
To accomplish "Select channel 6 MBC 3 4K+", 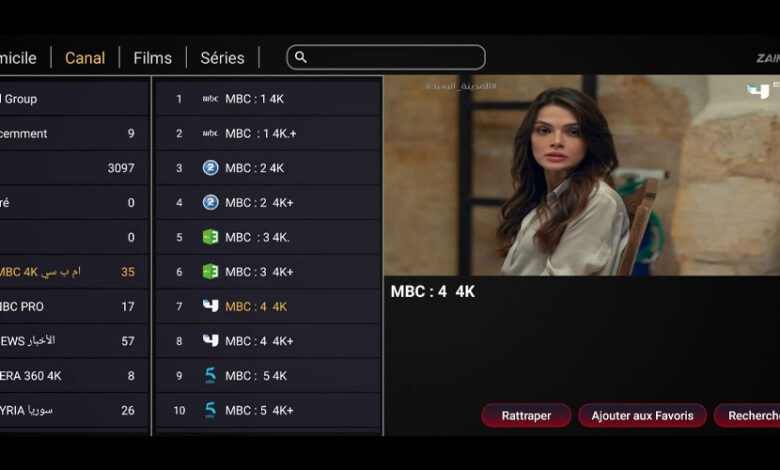I will pos(269,272).
